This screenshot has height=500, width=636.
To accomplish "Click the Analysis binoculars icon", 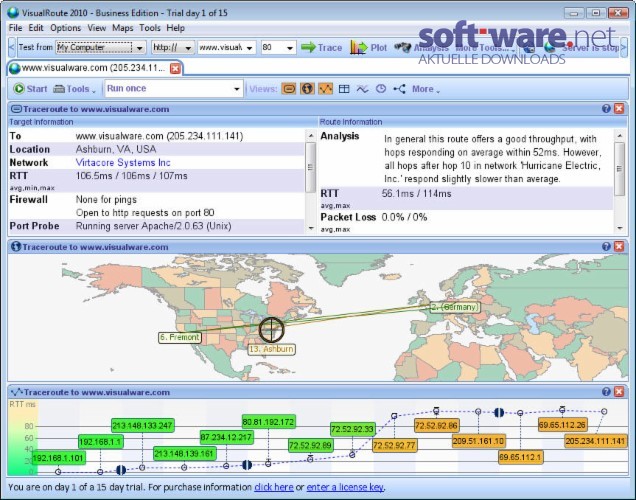I will pos(402,47).
